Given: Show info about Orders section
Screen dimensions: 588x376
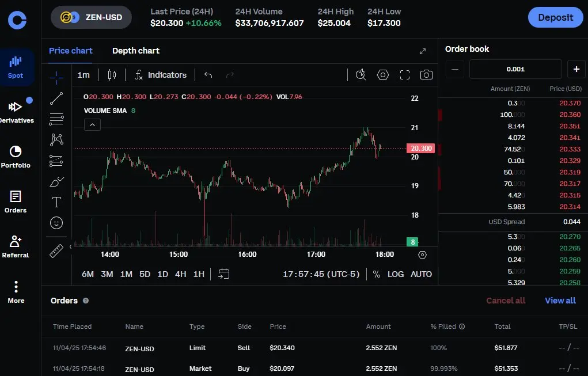Looking at the screenshot, I should pyautogui.click(x=85, y=301).
